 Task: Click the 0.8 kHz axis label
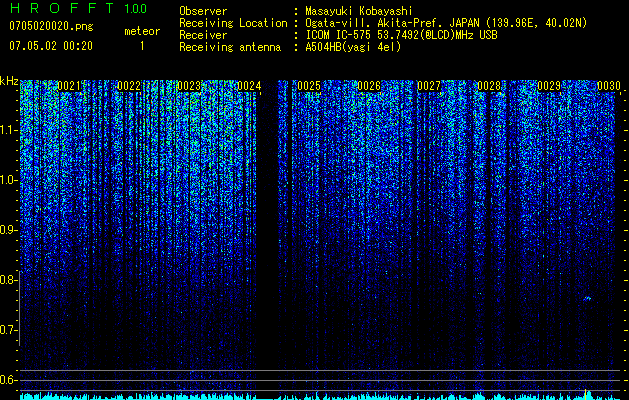[7, 280]
